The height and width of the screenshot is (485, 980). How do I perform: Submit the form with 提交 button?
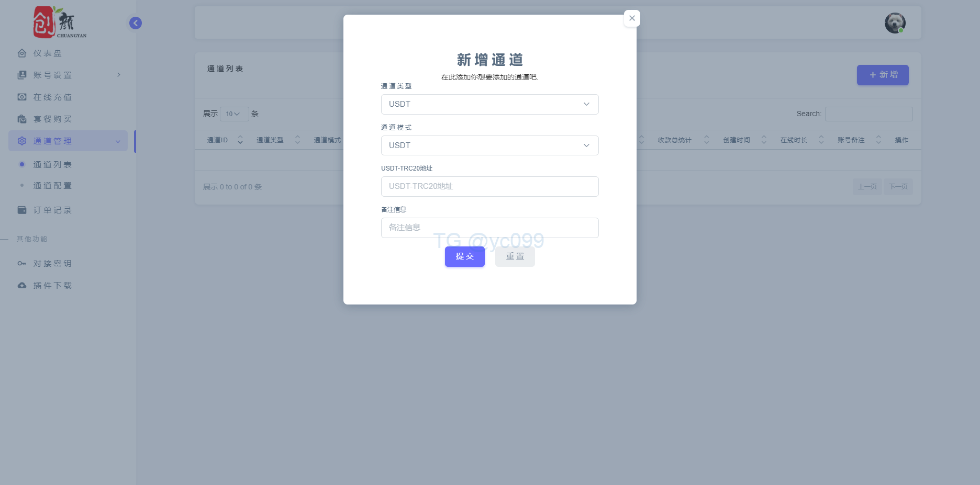point(464,256)
